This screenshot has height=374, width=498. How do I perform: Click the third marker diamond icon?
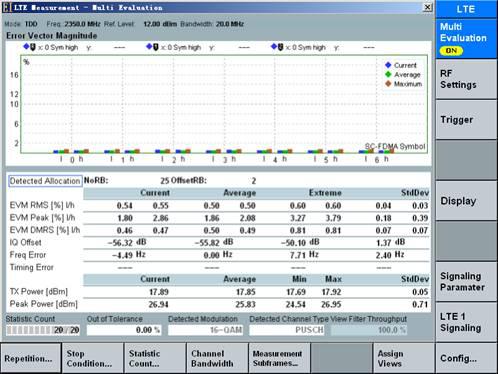click(274, 47)
